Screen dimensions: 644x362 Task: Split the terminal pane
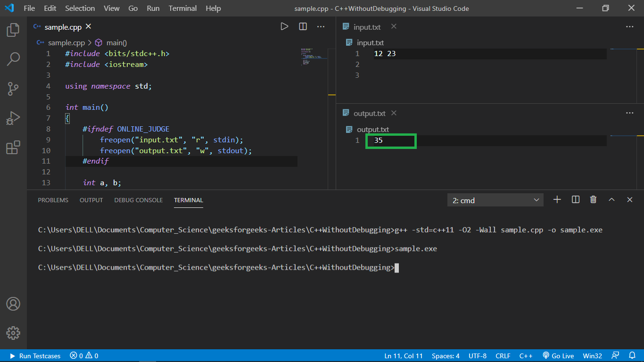click(x=575, y=200)
